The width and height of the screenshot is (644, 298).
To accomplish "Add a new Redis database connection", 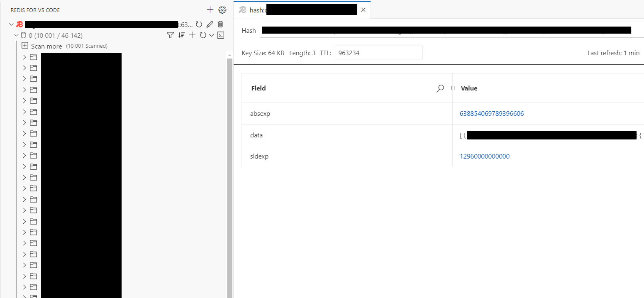I will [210, 10].
